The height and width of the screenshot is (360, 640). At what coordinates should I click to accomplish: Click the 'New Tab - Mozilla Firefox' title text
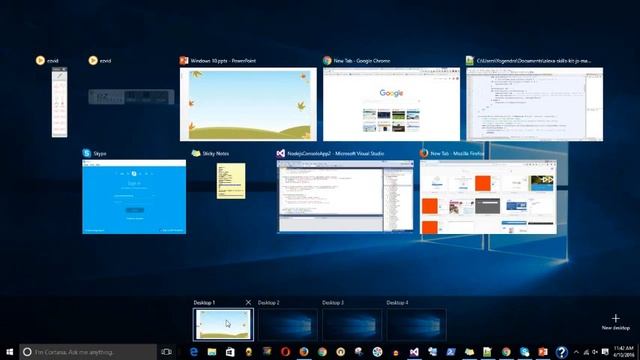457,153
